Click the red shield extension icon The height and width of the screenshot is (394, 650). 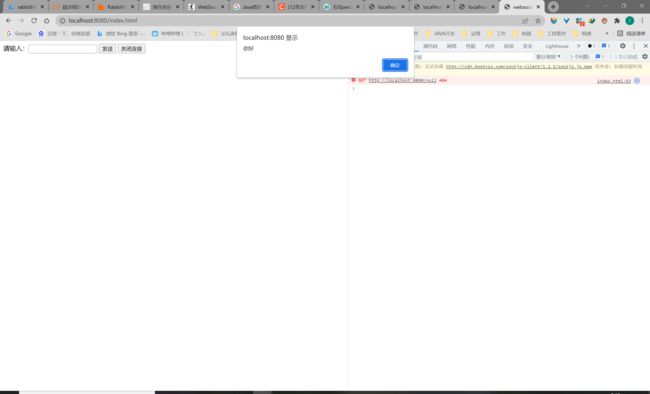(604, 20)
